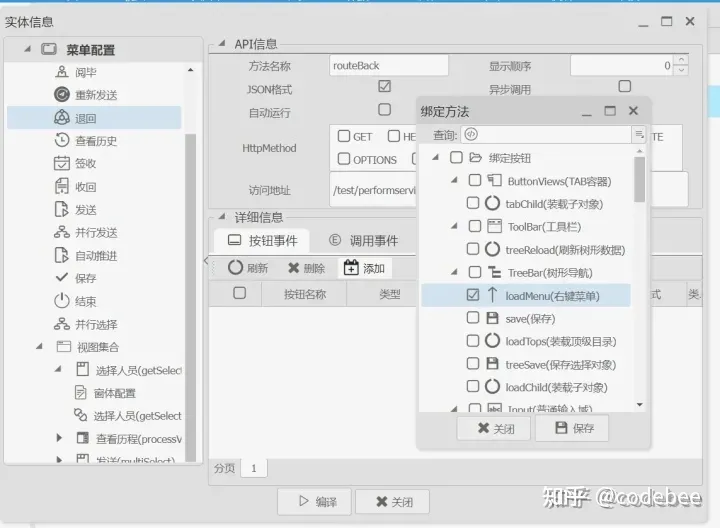This screenshot has width=720, height=528.
Task: Click the 删除 delete X icon
Action: tap(293, 268)
